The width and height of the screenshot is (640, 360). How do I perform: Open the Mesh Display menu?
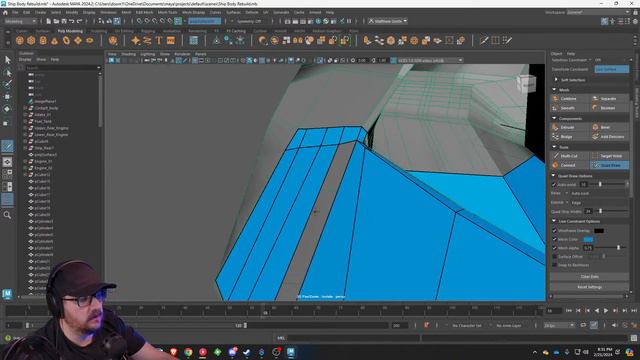(193, 13)
